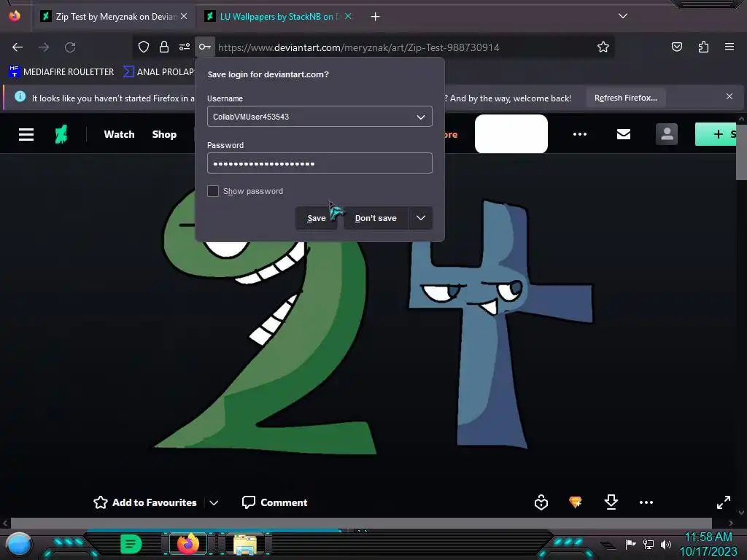Open the user profile avatar icon
Screen dimensions: 747x560
[667, 134]
